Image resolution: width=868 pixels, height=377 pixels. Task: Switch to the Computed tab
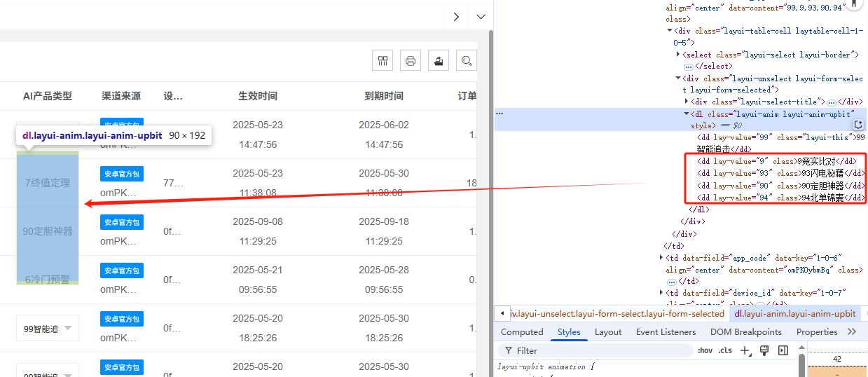522,332
